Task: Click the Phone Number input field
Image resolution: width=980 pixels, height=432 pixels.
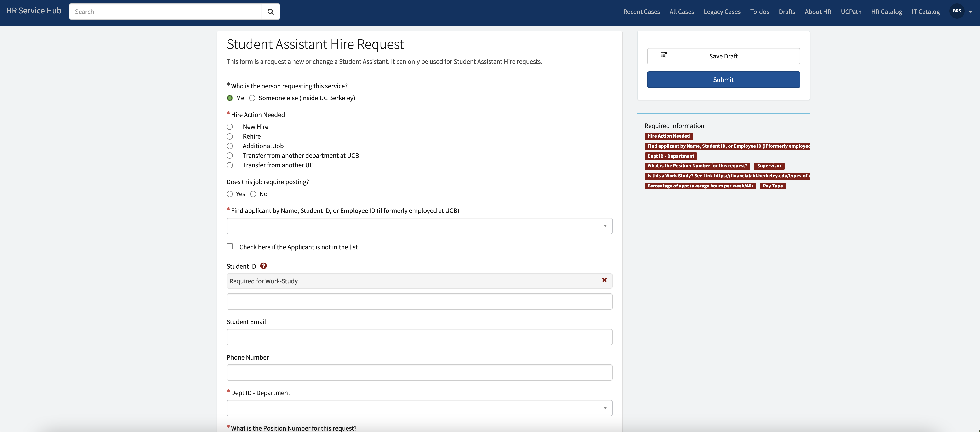Action: 419,372
